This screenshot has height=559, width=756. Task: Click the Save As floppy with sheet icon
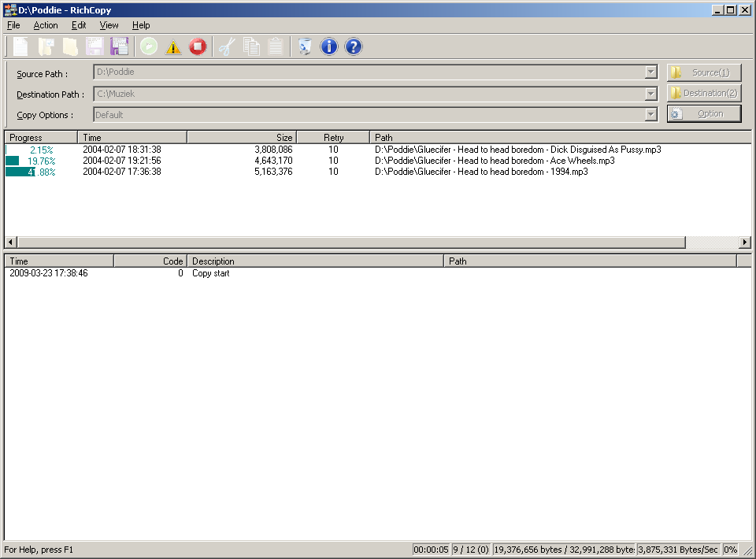[x=119, y=46]
